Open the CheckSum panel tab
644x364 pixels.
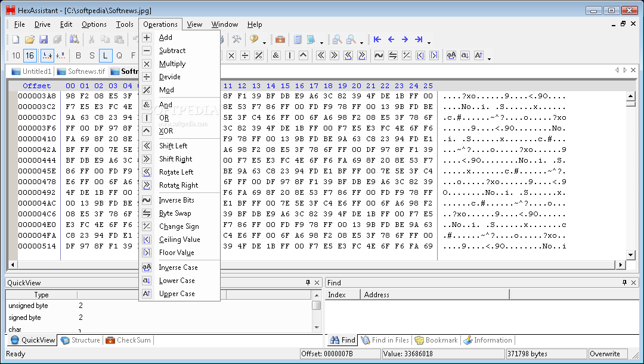coord(129,340)
